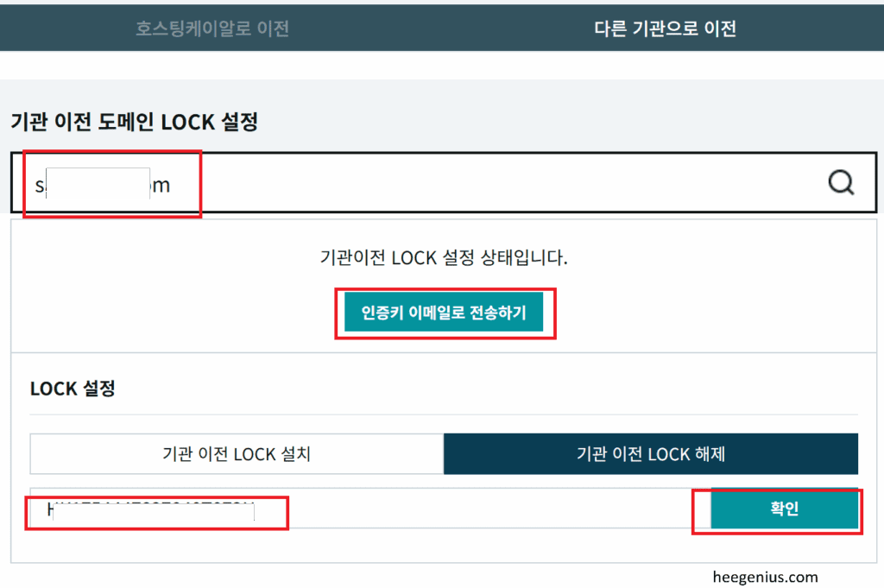Viewport: 884px width, 588px height.
Task: Click the dark tab bar between the tabs
Action: (x=442, y=28)
